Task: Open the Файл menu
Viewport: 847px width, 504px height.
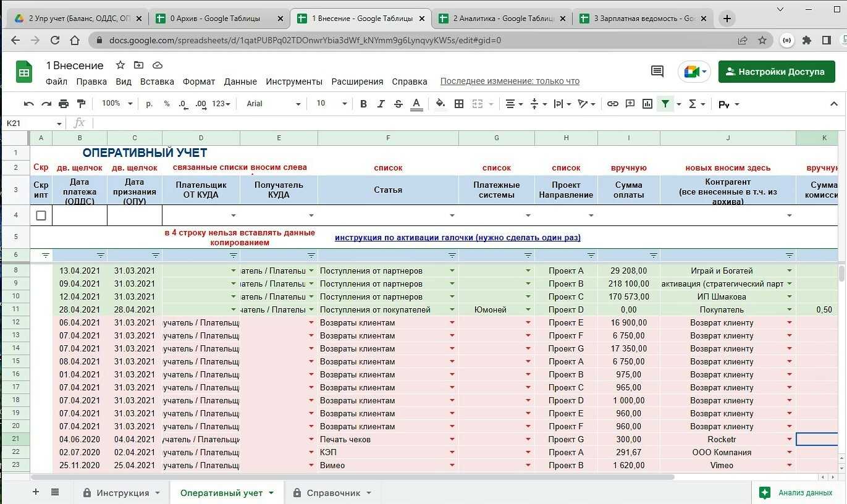Action: [x=56, y=82]
